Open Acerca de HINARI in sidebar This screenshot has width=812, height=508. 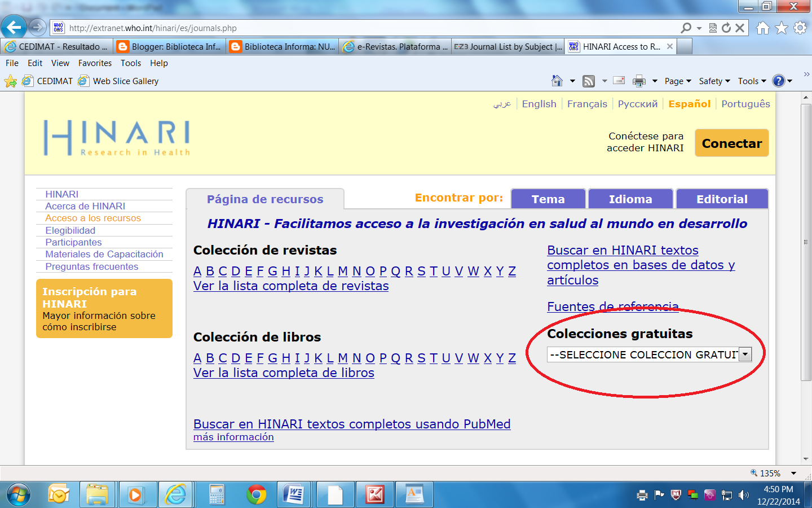pyautogui.click(x=85, y=207)
